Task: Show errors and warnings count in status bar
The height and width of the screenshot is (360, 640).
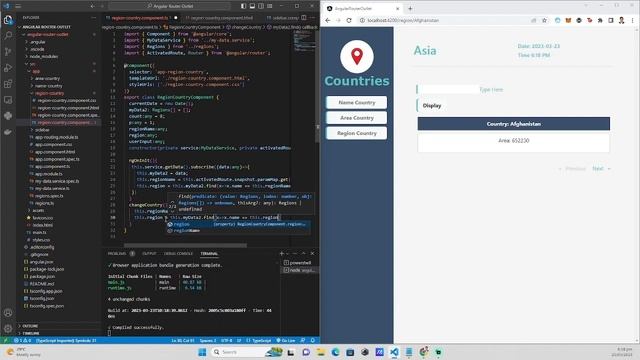Action: coord(22,340)
